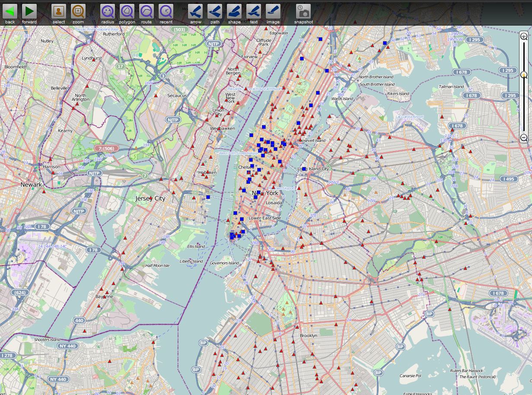Click the Belleville label

point(59,88)
